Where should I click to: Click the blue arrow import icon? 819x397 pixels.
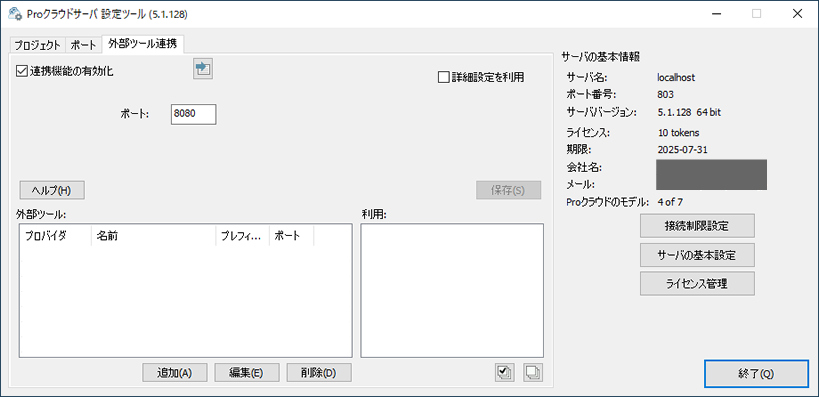pyautogui.click(x=203, y=68)
